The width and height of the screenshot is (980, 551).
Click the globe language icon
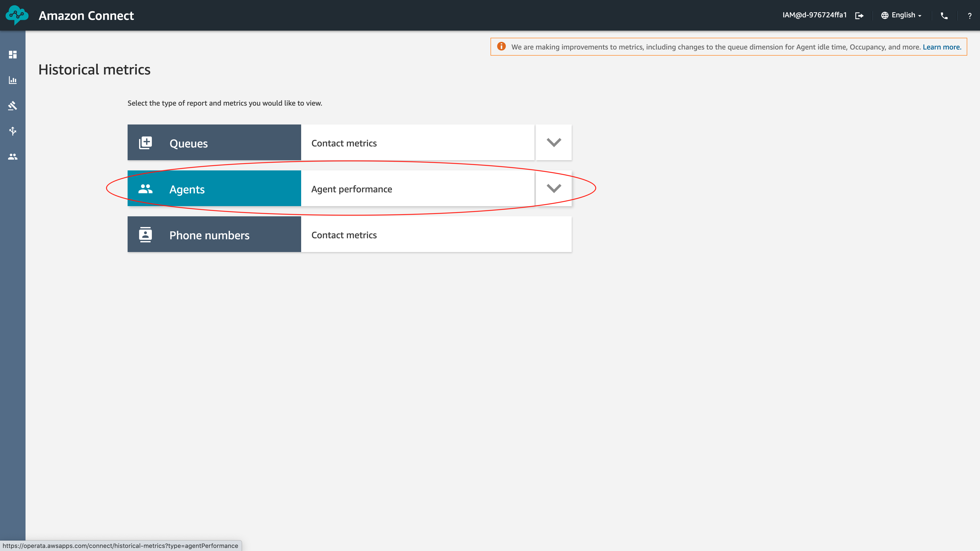click(885, 16)
